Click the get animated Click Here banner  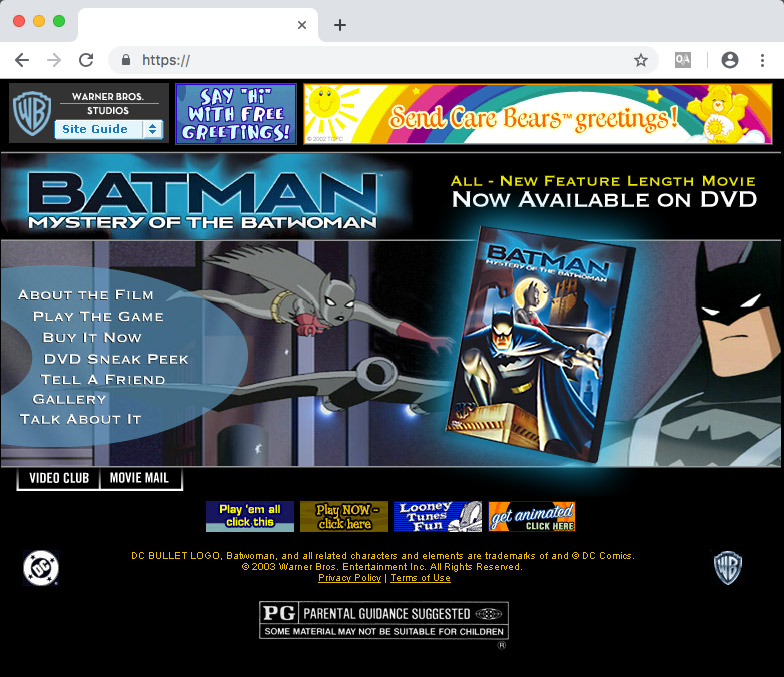[x=532, y=516]
